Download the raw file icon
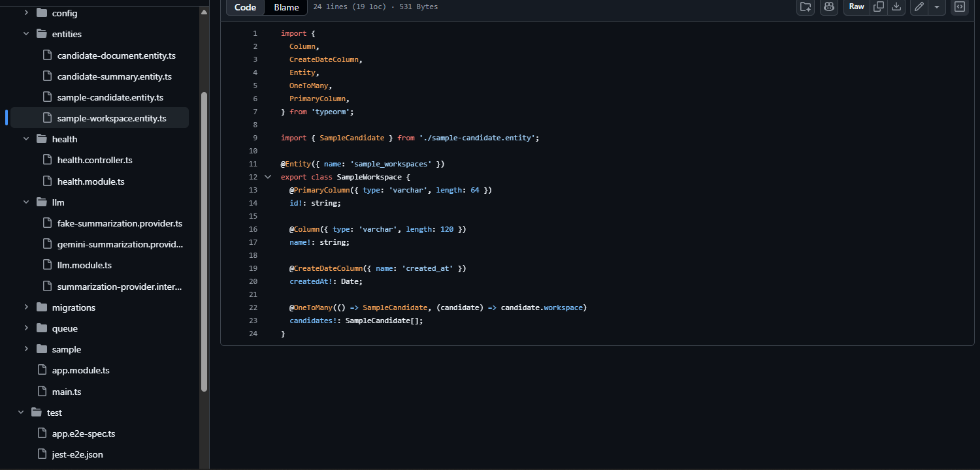Image resolution: width=980 pixels, height=470 pixels. 897,7
